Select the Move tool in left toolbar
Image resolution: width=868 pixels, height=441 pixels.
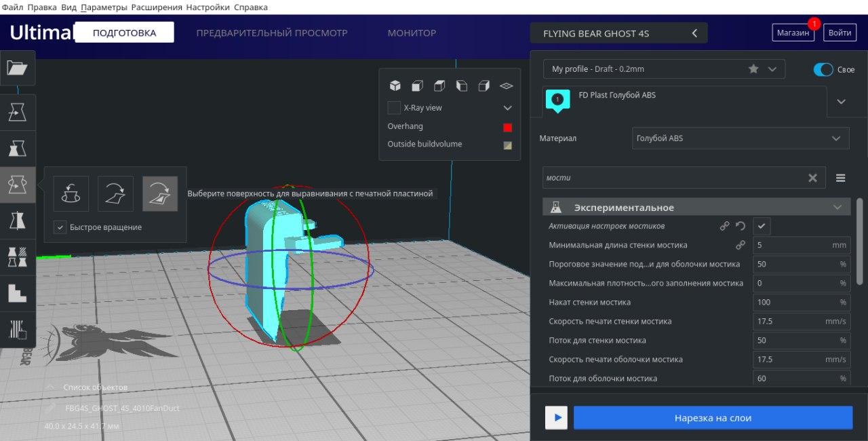click(x=18, y=112)
